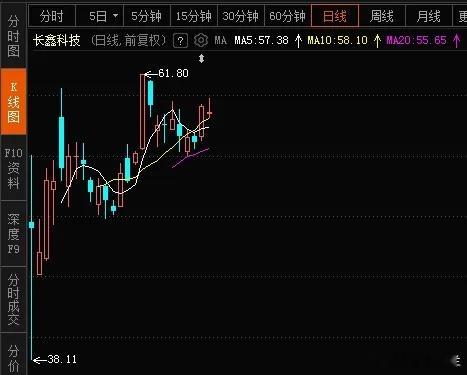The width and height of the screenshot is (467, 375).
Task: Open the 5日 dropdown arrow
Action: click(x=115, y=16)
